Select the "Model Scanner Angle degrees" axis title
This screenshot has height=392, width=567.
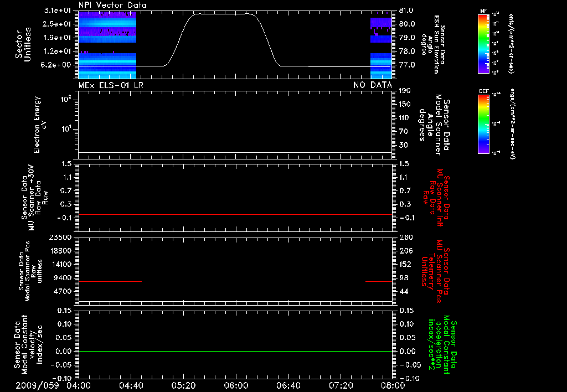434,125
